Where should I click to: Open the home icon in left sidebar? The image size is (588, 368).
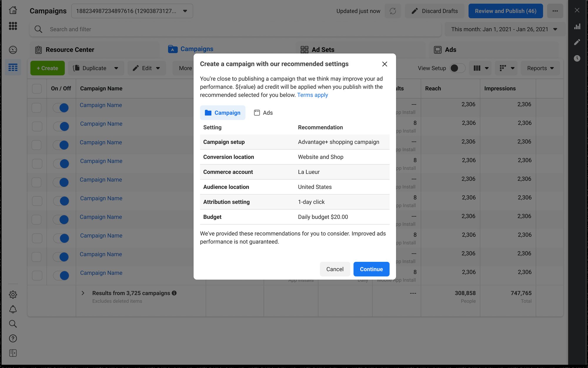click(13, 10)
